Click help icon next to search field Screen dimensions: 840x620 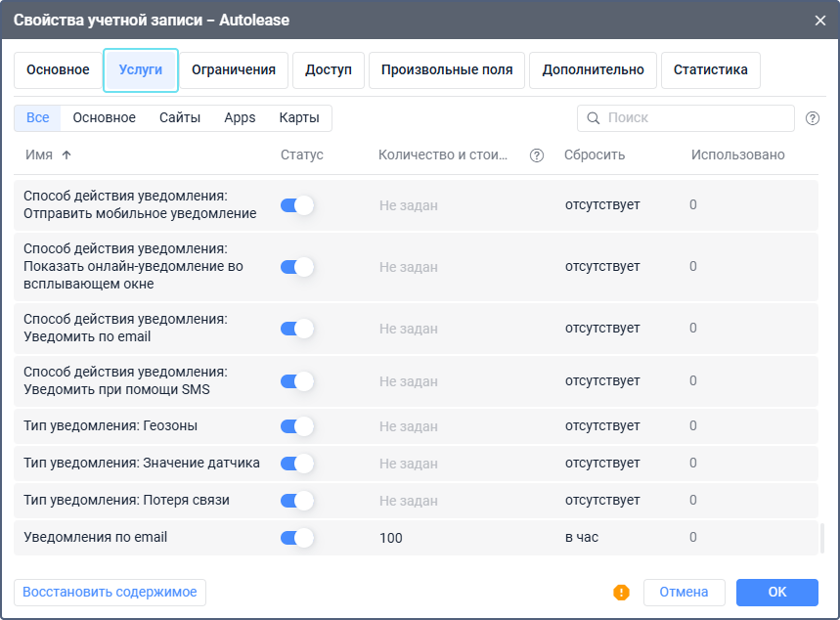813,118
